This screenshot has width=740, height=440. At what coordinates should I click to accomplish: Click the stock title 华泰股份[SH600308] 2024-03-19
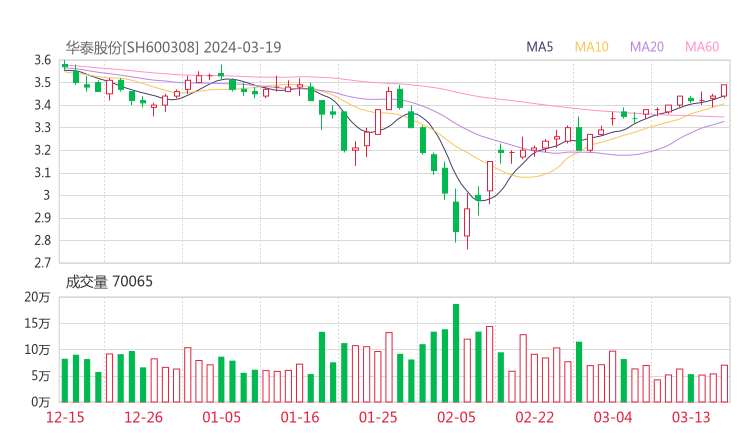(173, 47)
